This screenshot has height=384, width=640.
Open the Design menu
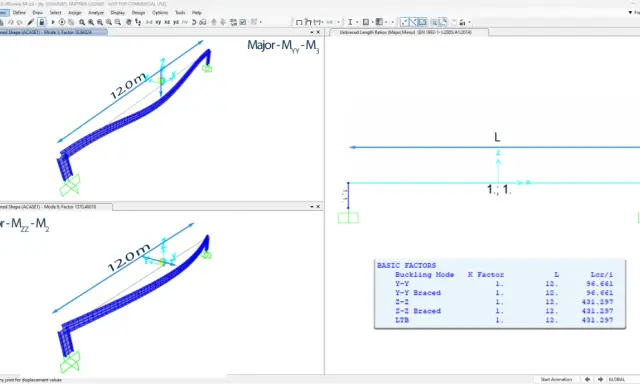(x=138, y=13)
